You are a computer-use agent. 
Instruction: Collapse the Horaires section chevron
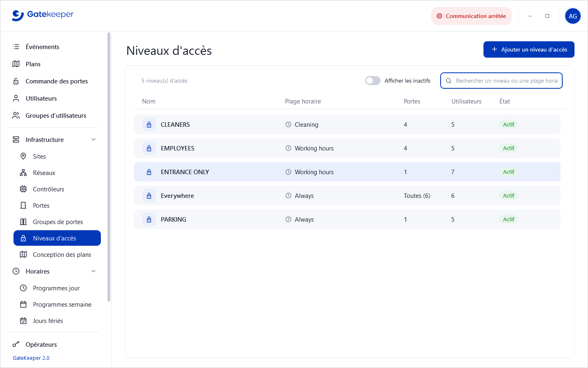(94, 271)
